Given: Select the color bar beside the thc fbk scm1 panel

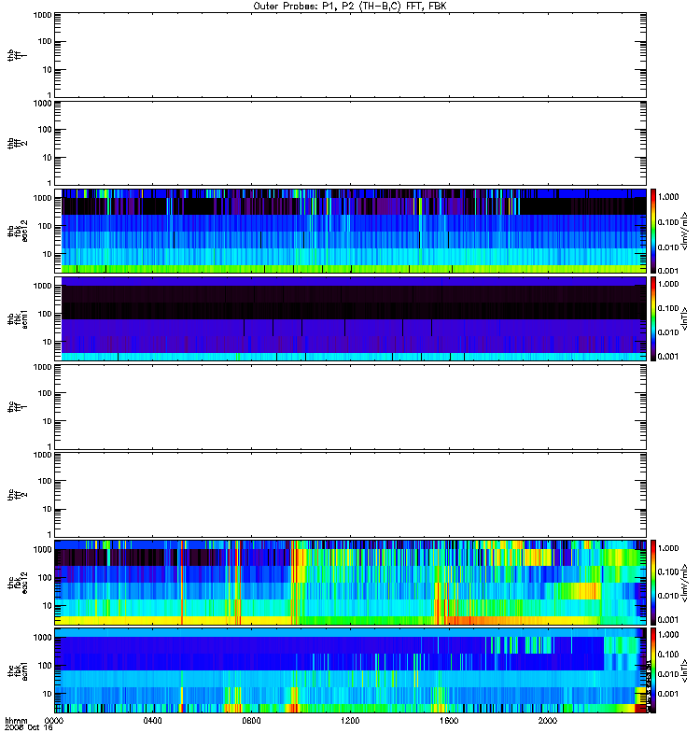Looking at the screenshot, I should [x=653, y=670].
